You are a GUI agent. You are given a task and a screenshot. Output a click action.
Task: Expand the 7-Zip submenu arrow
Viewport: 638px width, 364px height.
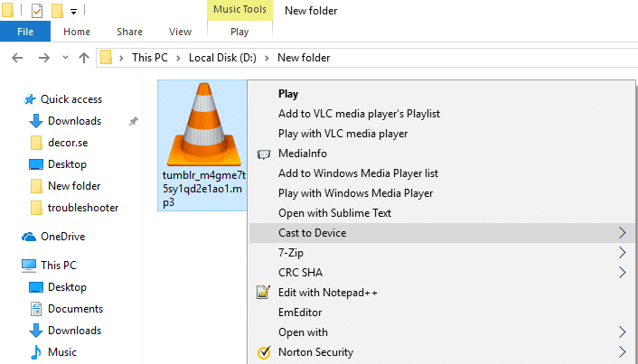coord(622,253)
